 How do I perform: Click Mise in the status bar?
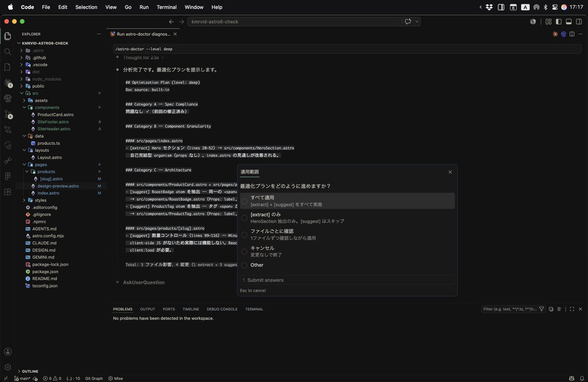point(116,378)
